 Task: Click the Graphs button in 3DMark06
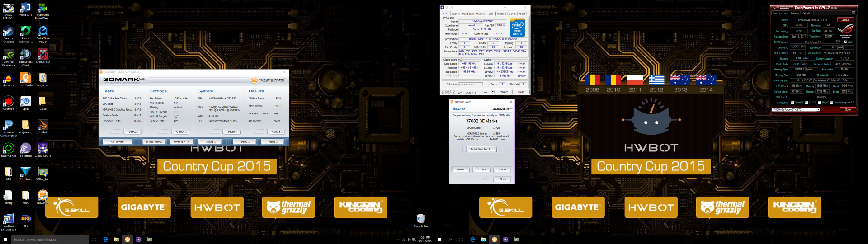(210, 141)
